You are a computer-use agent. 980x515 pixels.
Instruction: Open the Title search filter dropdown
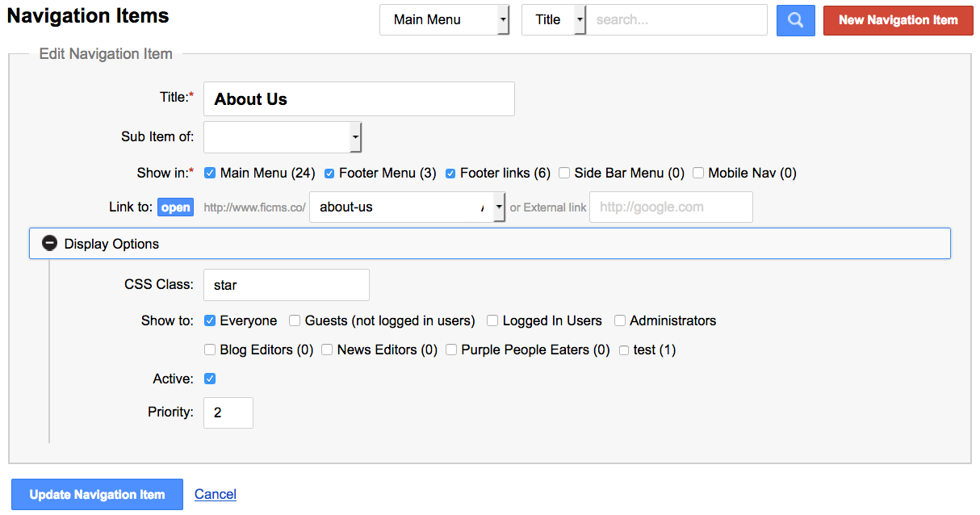click(554, 20)
